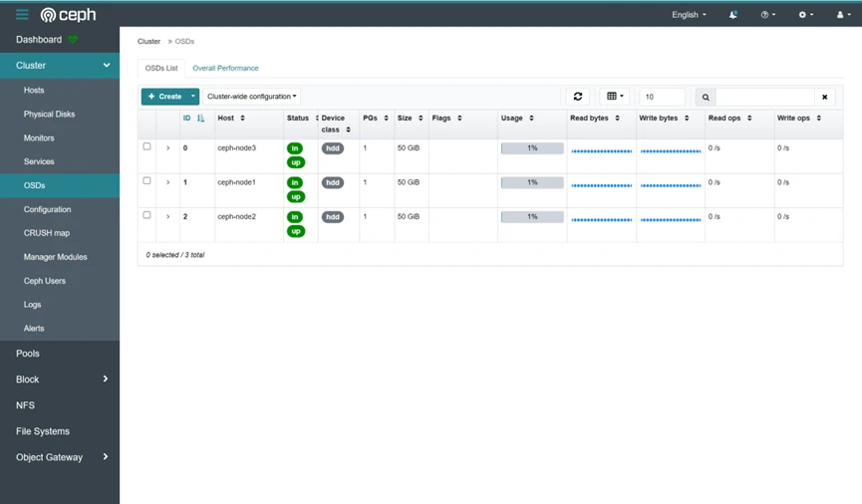The width and height of the screenshot is (862, 504).
Task: Toggle the hamburger navigation menu icon
Action: pos(22,15)
